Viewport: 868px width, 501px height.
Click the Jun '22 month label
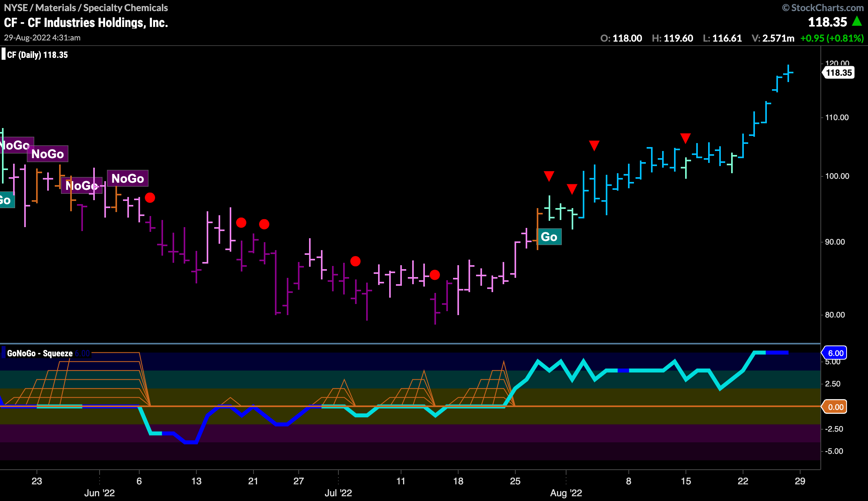(x=100, y=493)
